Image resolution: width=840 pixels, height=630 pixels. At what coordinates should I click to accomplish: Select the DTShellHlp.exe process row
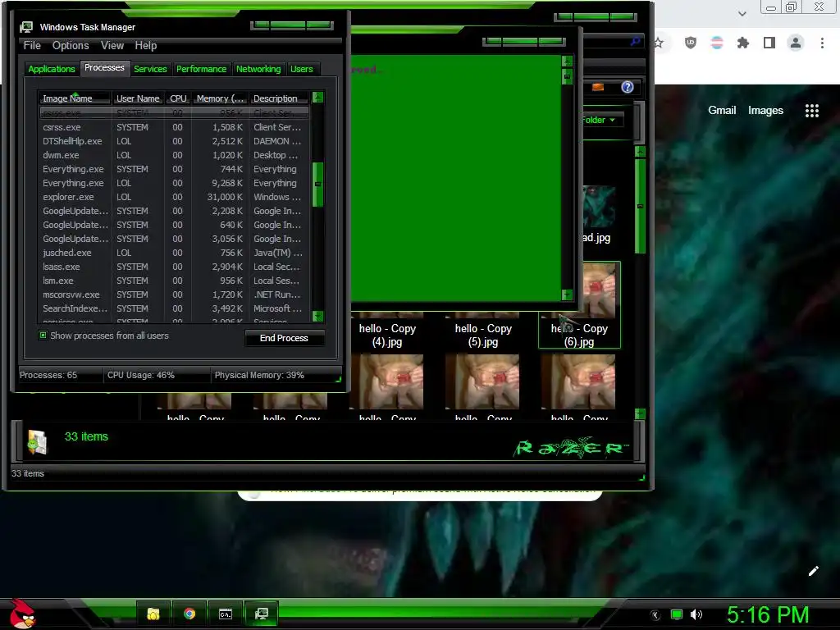pos(174,141)
